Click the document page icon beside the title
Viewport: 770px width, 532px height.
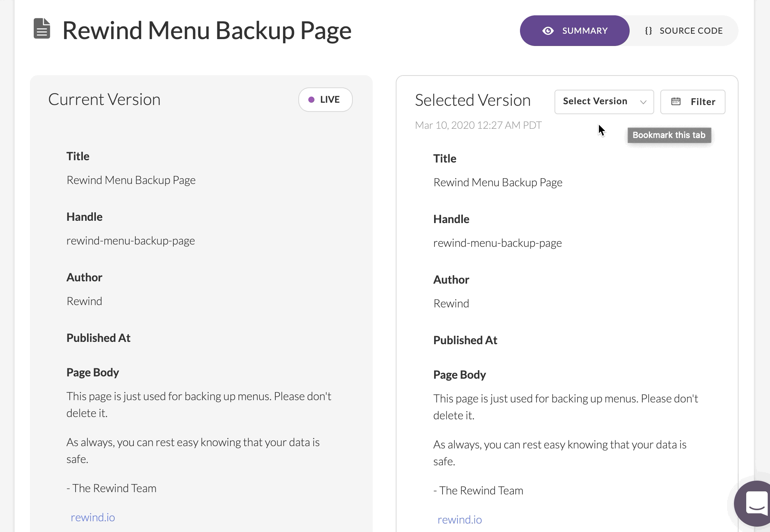click(42, 29)
